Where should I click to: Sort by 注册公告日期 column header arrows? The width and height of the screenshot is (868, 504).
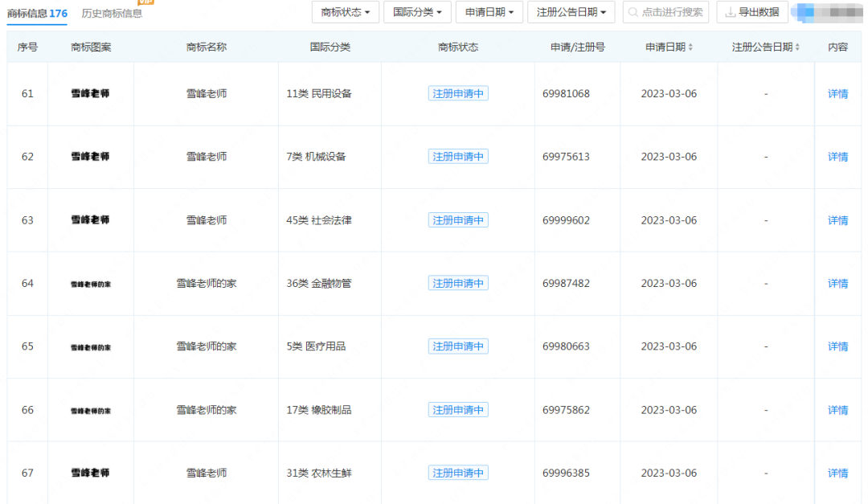tap(797, 47)
